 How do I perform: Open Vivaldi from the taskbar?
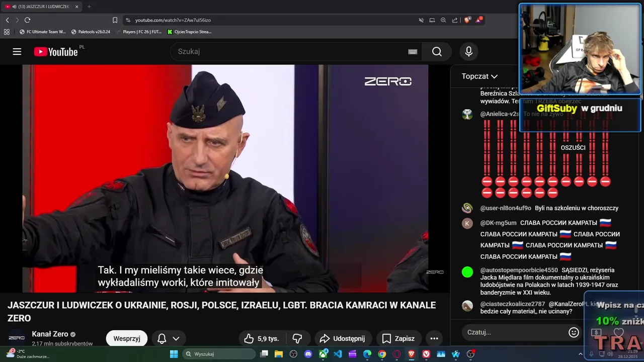click(426, 354)
